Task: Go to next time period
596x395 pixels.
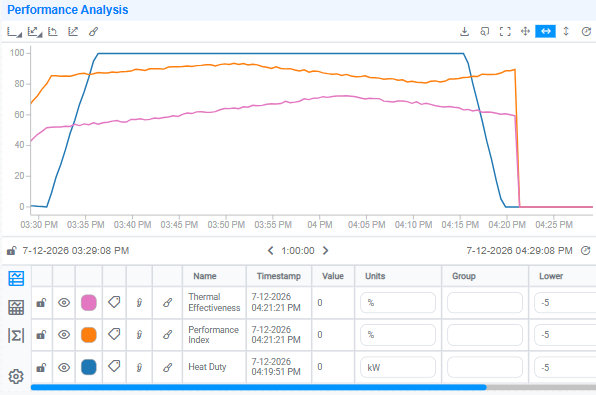Action: point(325,251)
